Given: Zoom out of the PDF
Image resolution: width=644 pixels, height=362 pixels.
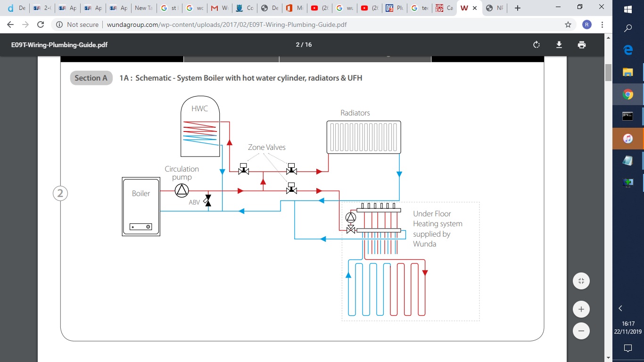Looking at the screenshot, I should (581, 331).
